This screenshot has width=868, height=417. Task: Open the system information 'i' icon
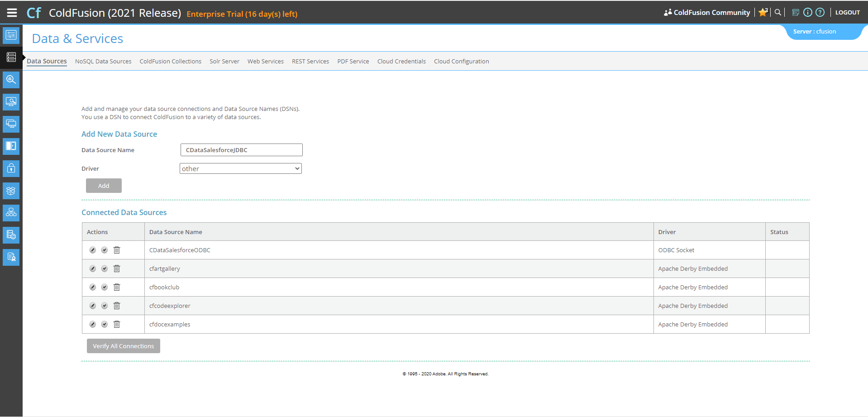pos(807,13)
